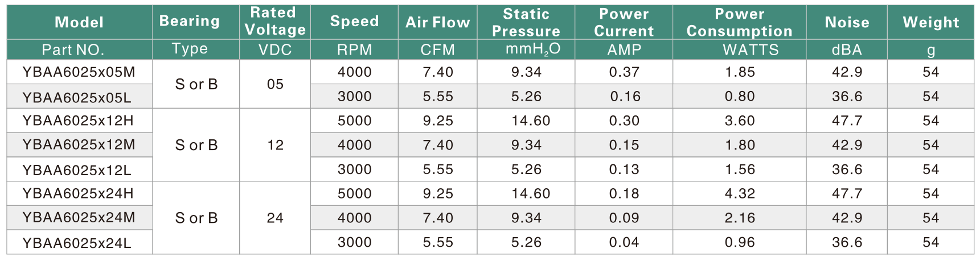Click the Air Flow header
Image resolution: width=980 pixels, height=261 pixels.
[437, 22]
